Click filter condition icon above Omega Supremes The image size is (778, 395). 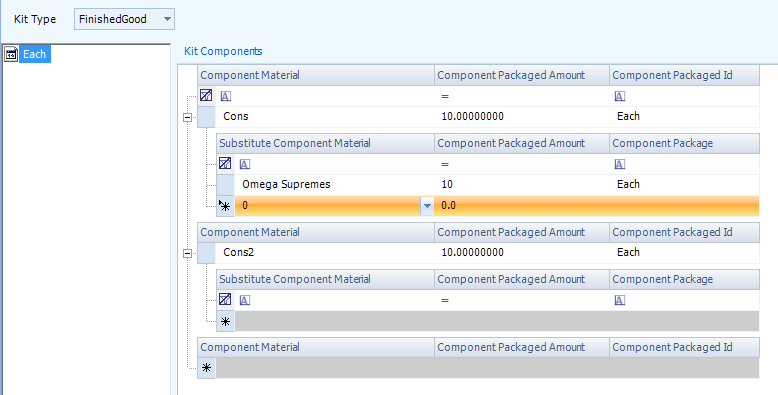point(245,164)
